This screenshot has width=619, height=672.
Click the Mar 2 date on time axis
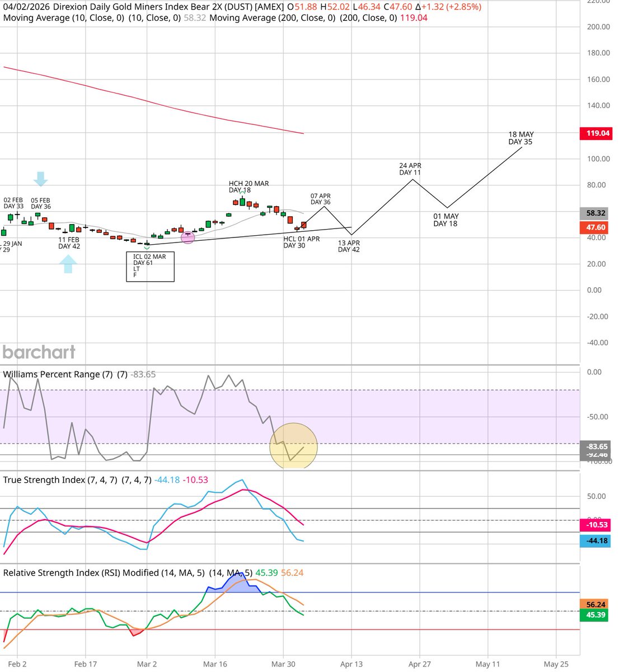[x=147, y=664]
